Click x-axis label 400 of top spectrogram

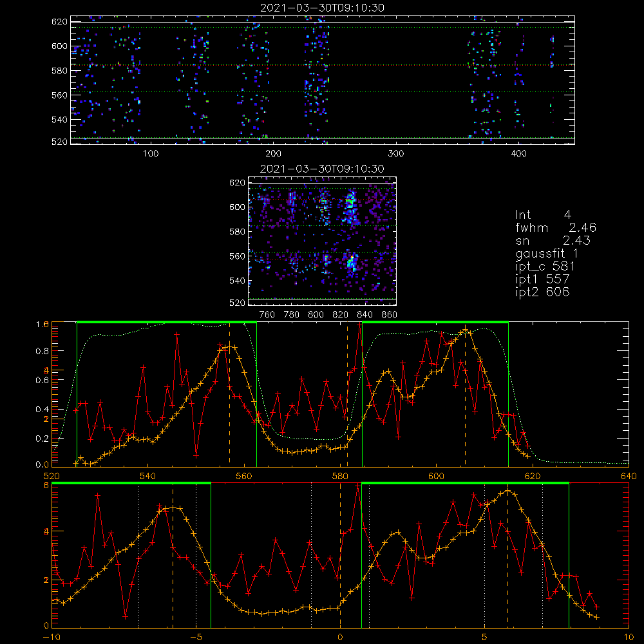coord(518,154)
